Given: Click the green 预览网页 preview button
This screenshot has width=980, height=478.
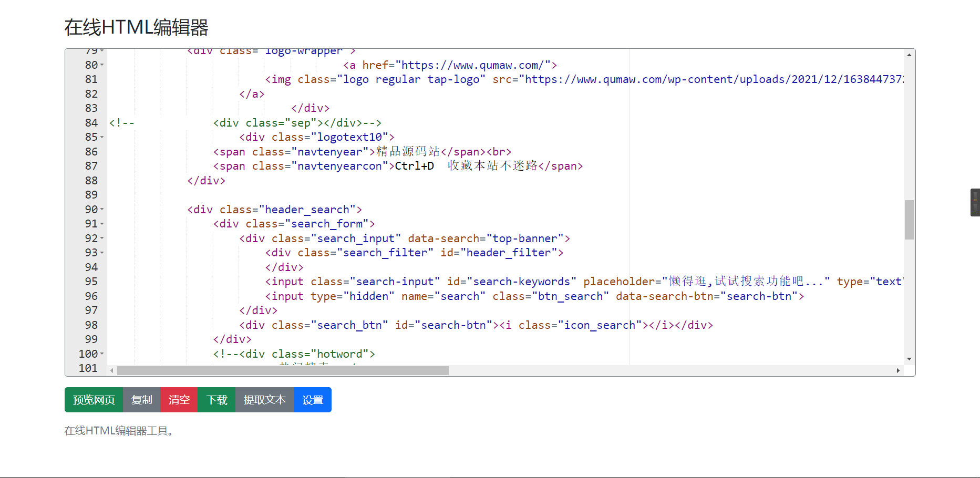Looking at the screenshot, I should 94,400.
